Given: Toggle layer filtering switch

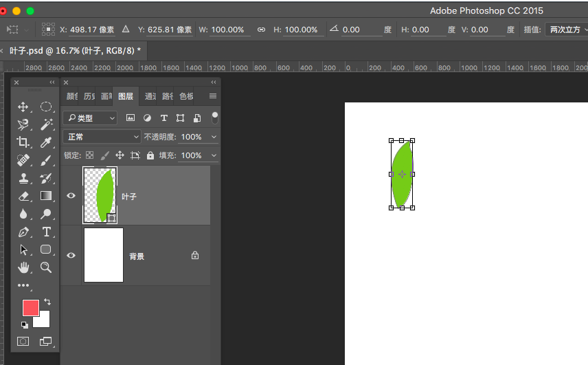Looking at the screenshot, I should click(x=215, y=118).
